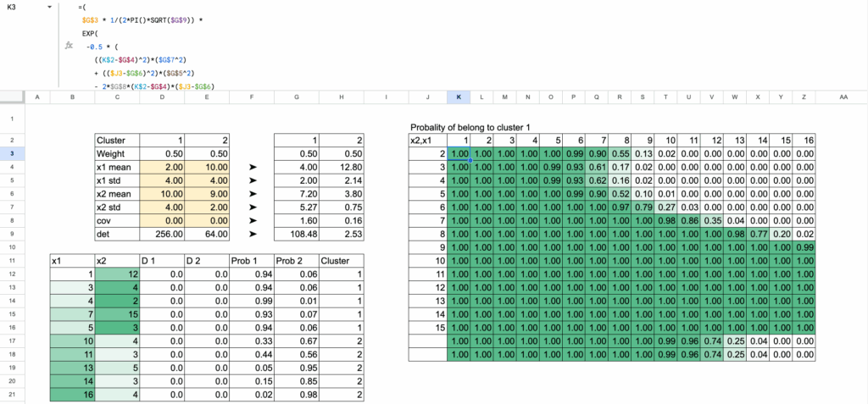Click the selected cell K3
Viewport: 868px width, 404px height.
tap(459, 153)
